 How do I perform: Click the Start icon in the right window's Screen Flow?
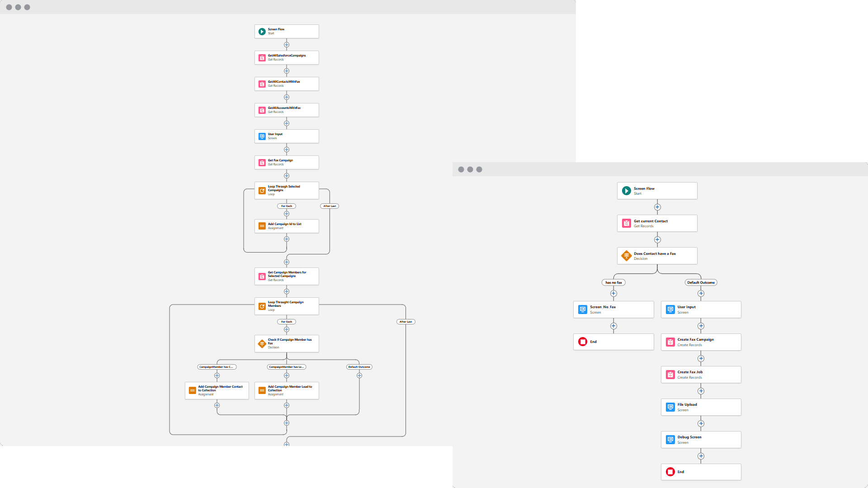tap(626, 191)
